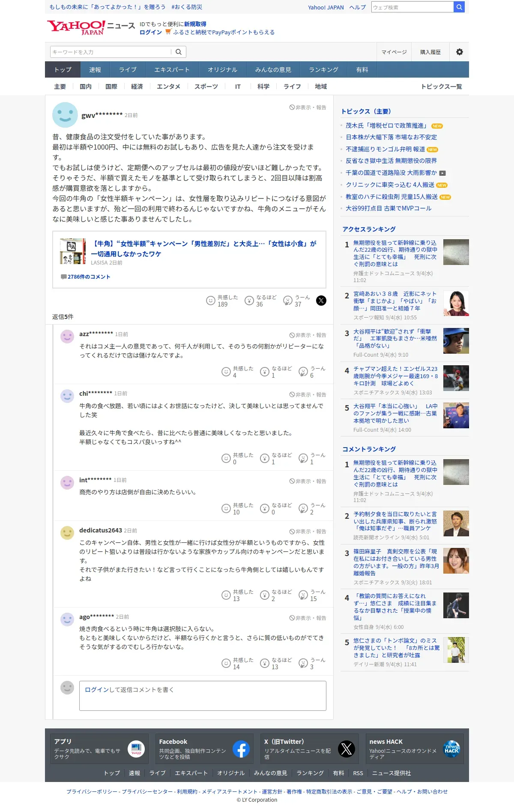Image resolution: width=514 pixels, height=812 pixels.
Task: Click the keyword search magnifier icon
Action: coord(179,52)
